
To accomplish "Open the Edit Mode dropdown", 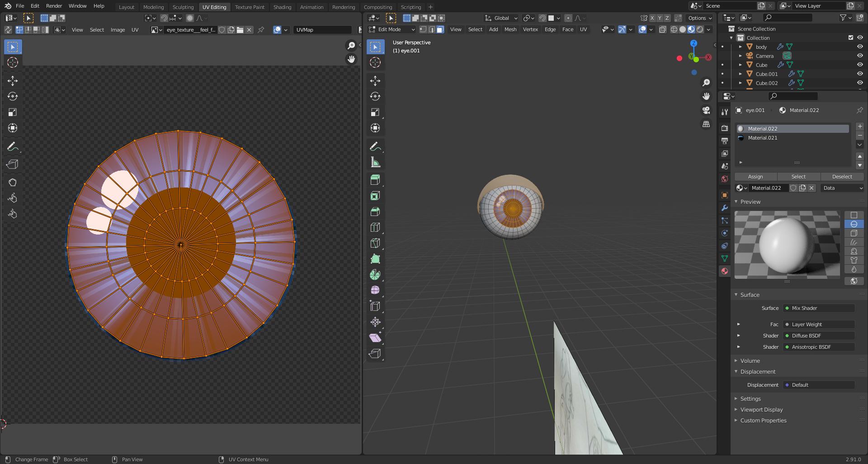I will pos(392,29).
